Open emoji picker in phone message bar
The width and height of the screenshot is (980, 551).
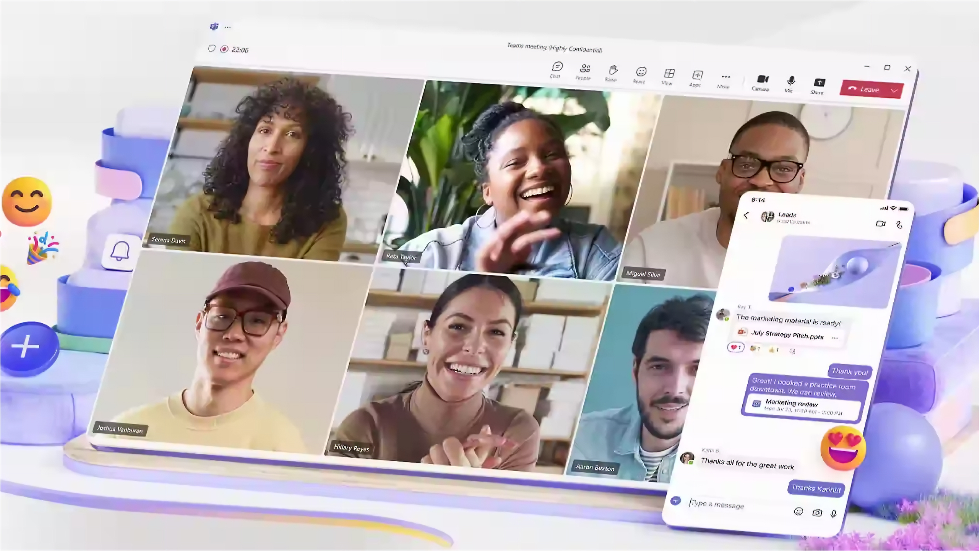pyautogui.click(x=798, y=512)
